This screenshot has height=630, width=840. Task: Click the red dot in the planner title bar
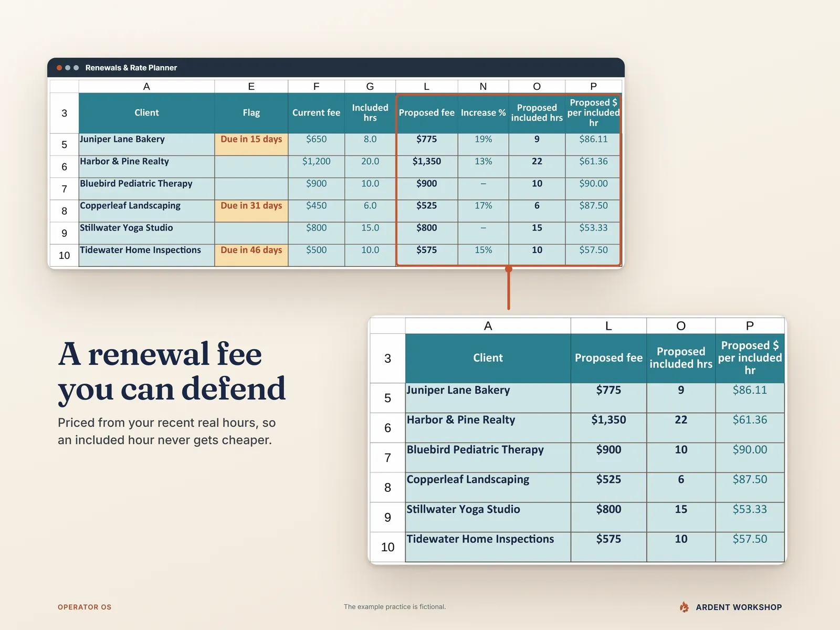tap(59, 68)
